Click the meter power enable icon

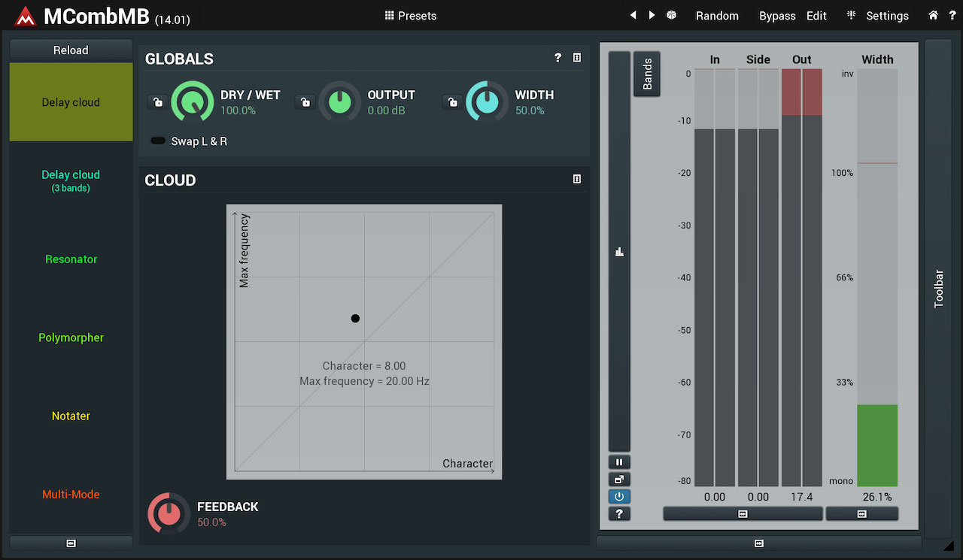[619, 496]
